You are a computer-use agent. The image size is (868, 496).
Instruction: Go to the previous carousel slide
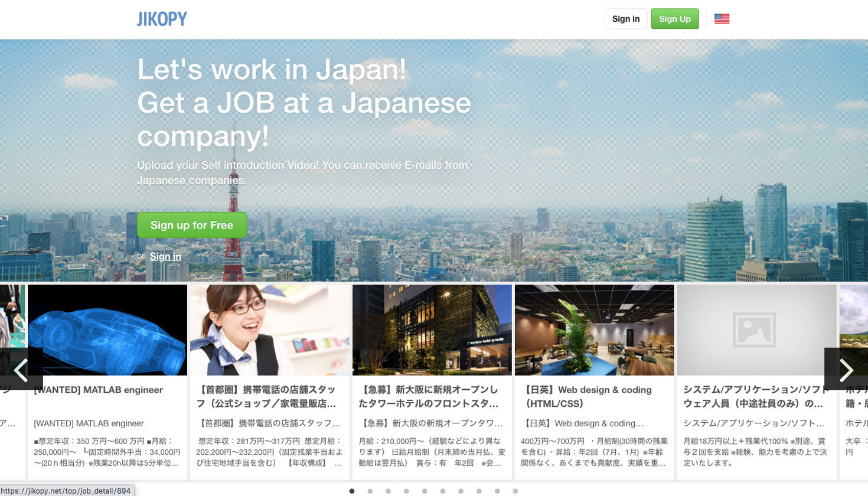[21, 370]
